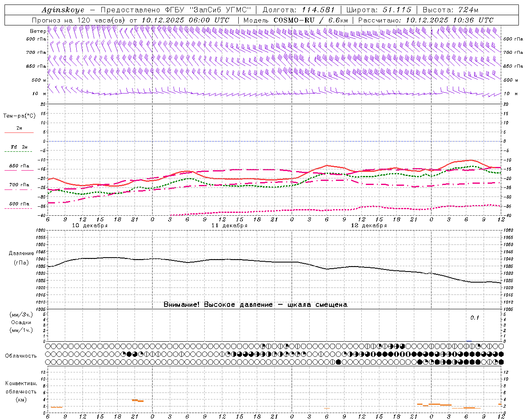This screenshot has width=525, height=420.
Task: Click warning "Внимание! Высокое давление – шкала смещена"
Action: tap(255, 305)
